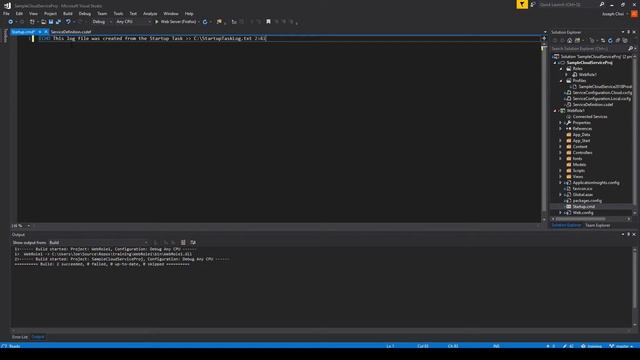Toggle word wrap in Output window
This screenshot has height=360, width=640.
click(x=193, y=242)
